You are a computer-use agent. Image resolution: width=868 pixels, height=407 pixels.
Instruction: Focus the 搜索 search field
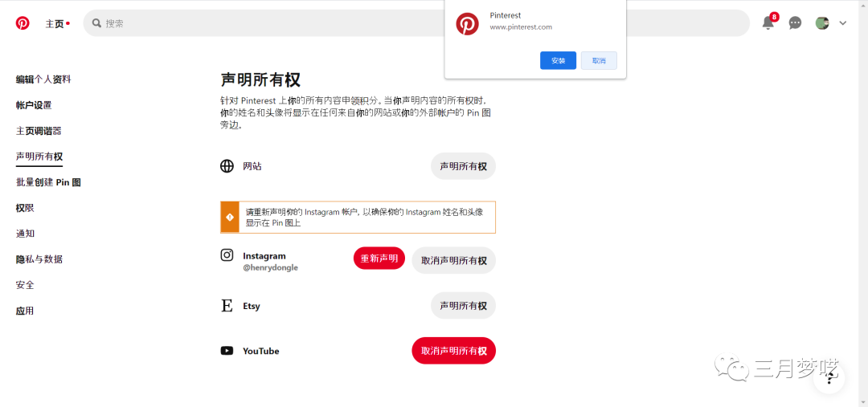pos(416,23)
